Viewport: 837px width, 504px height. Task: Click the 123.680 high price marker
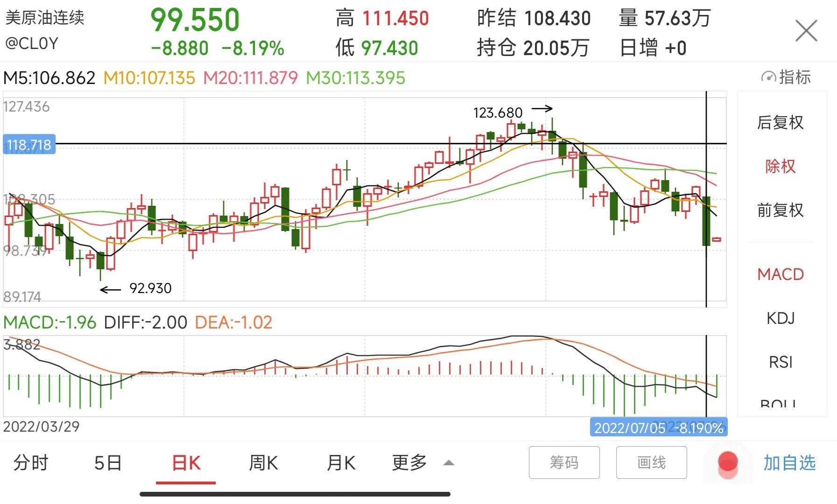pyautogui.click(x=498, y=113)
